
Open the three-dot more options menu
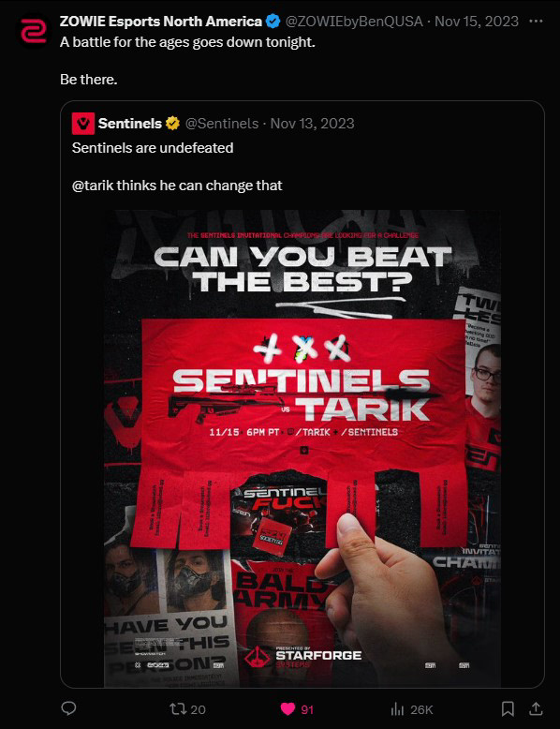point(536,22)
